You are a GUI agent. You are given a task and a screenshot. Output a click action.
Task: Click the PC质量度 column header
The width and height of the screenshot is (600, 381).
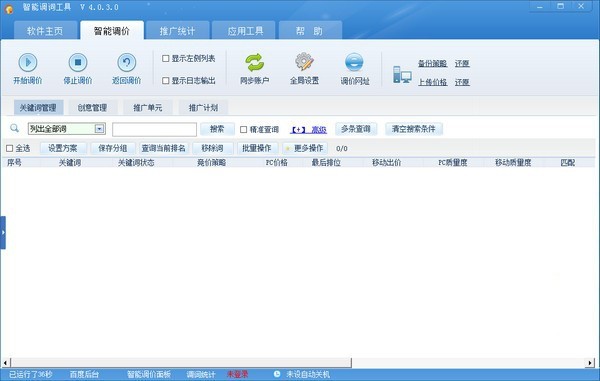[453, 163]
